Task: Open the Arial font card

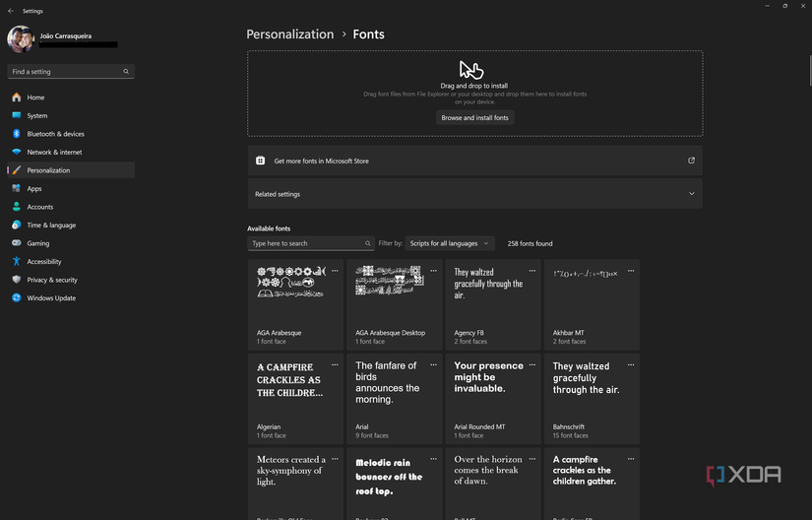Action: click(394, 399)
